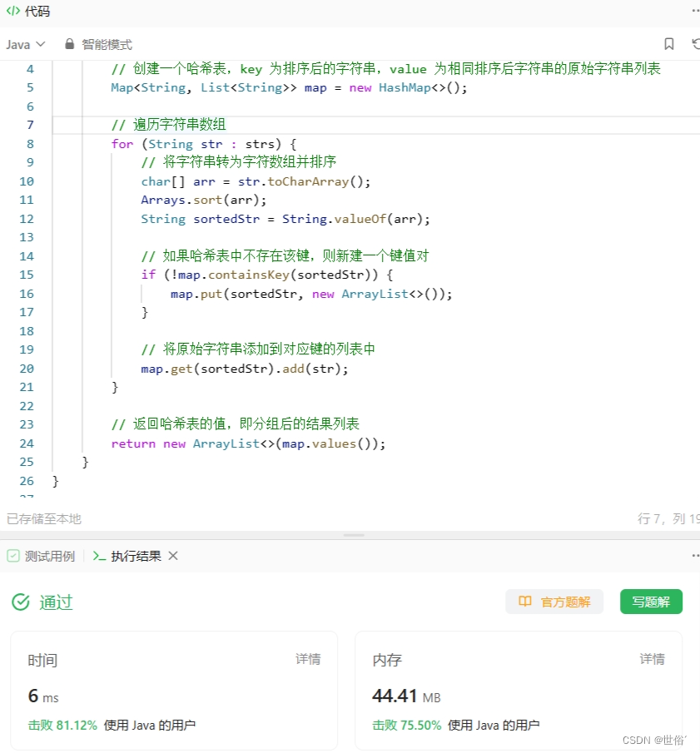Open 官方题解 solution page
Screen dimensions: 700x753
pos(554,602)
